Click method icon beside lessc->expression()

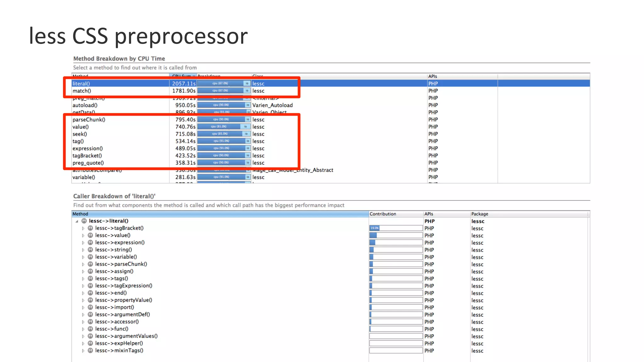pos(90,243)
